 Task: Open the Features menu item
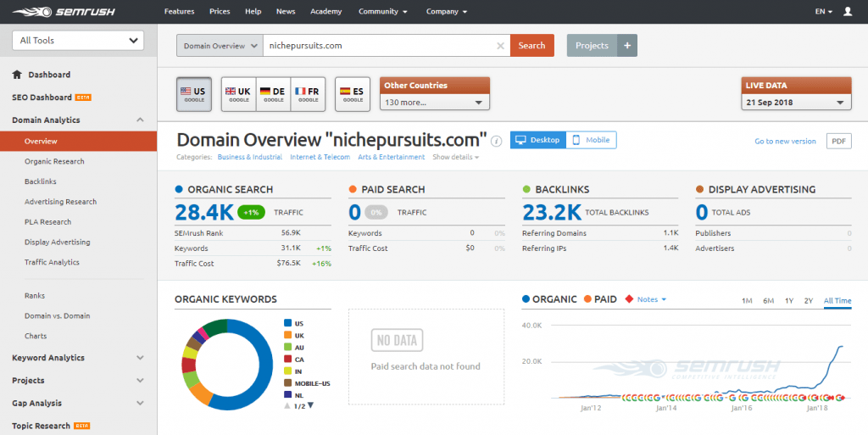pos(180,12)
